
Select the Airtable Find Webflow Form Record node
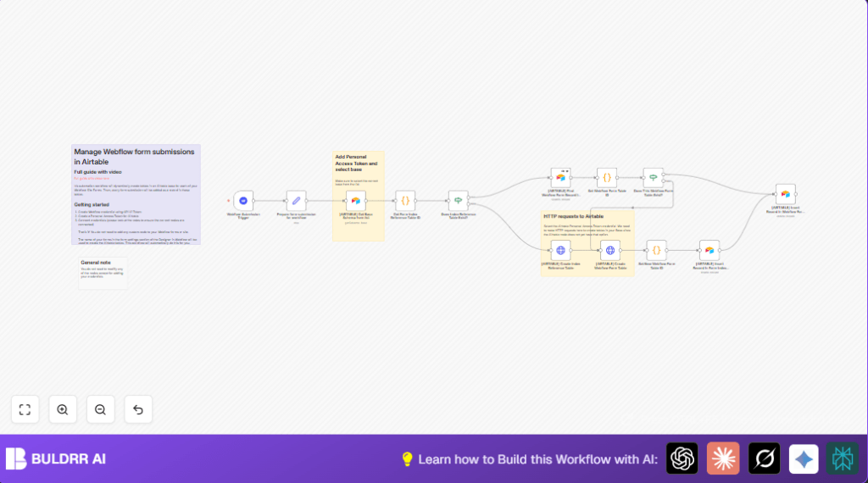561,178
